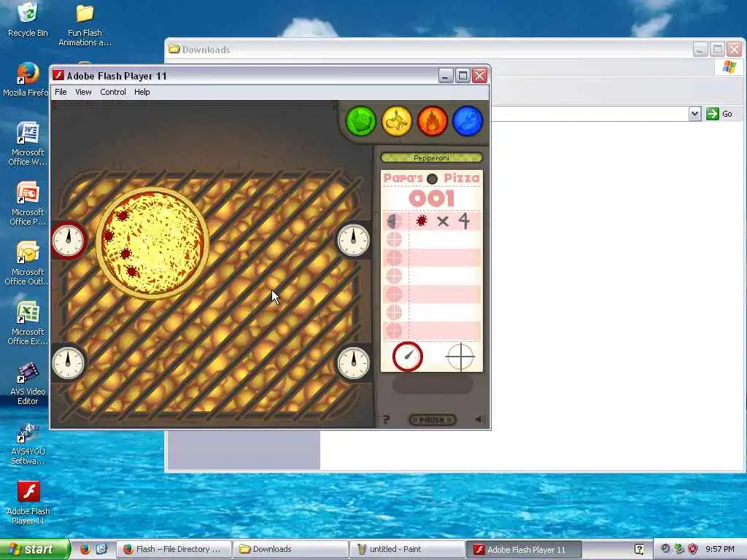The width and height of the screenshot is (747, 560).
Task: Close the Adobe Flash Player window
Action: click(479, 76)
